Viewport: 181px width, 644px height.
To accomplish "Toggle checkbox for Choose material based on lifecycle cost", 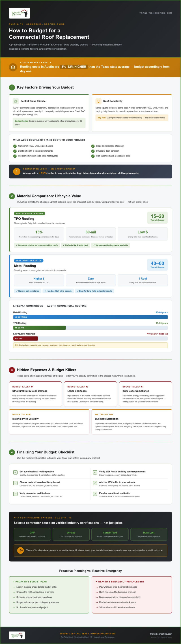I will (x=15, y=483).
